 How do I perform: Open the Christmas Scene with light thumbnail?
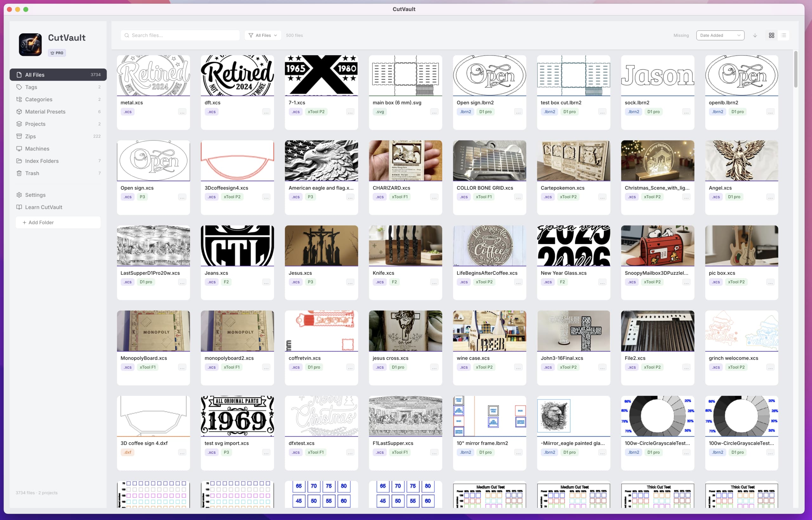tap(658, 161)
